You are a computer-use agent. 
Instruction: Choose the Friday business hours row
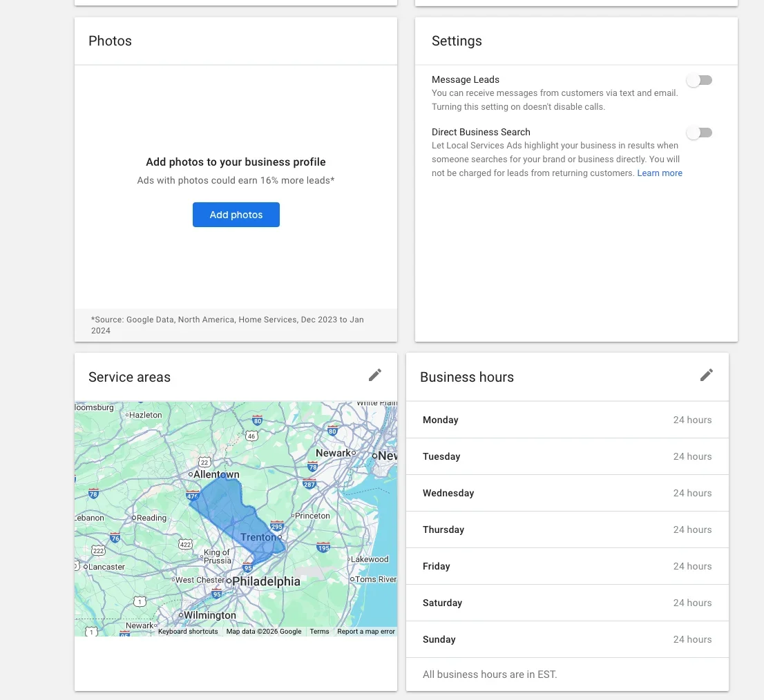566,566
